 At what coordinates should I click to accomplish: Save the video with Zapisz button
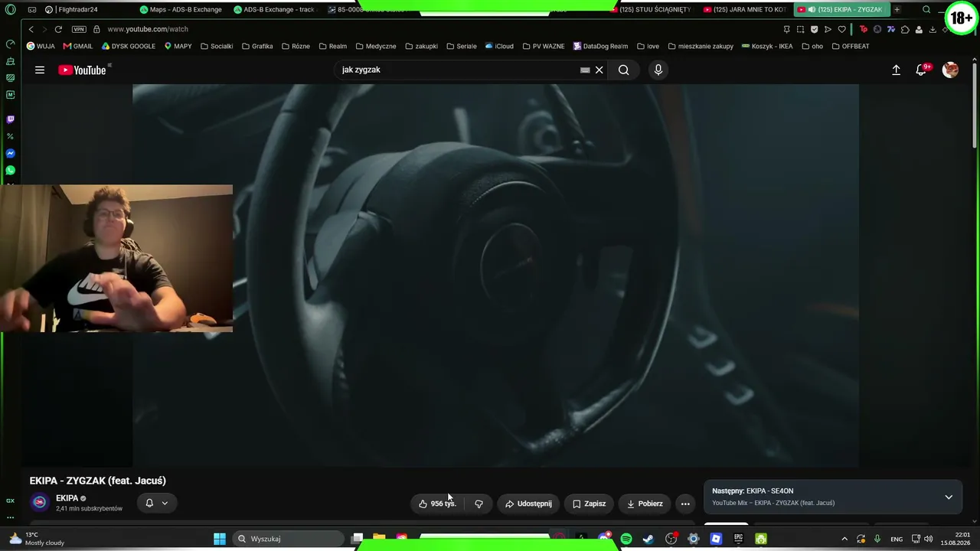pyautogui.click(x=589, y=504)
